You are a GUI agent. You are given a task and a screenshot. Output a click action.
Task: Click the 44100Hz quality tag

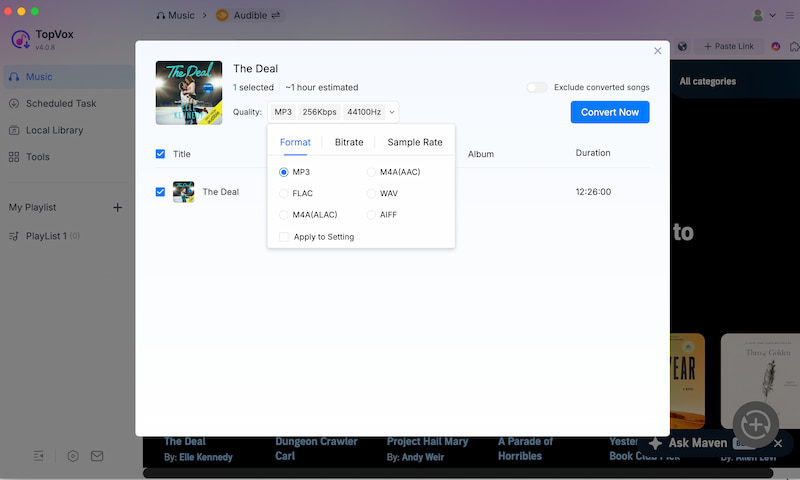[x=364, y=112]
